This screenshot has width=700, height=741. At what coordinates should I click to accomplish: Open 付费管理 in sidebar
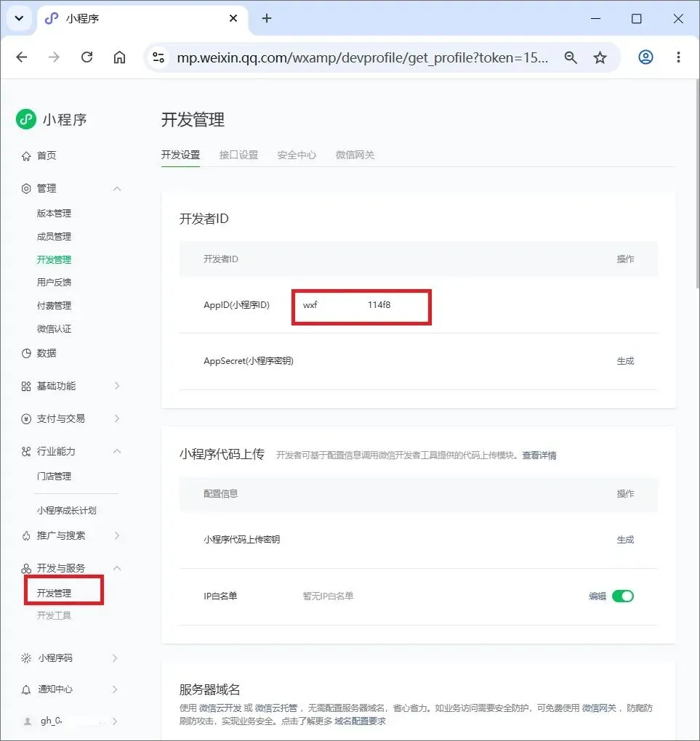pyautogui.click(x=54, y=306)
